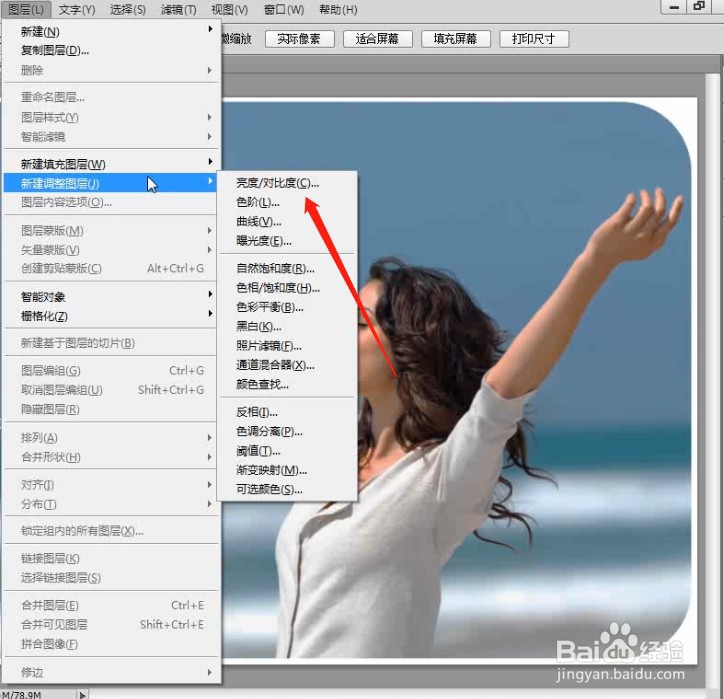724x699 pixels.
Task: Choose 可选颜色(S)... adjustment layer
Action: coord(287,489)
